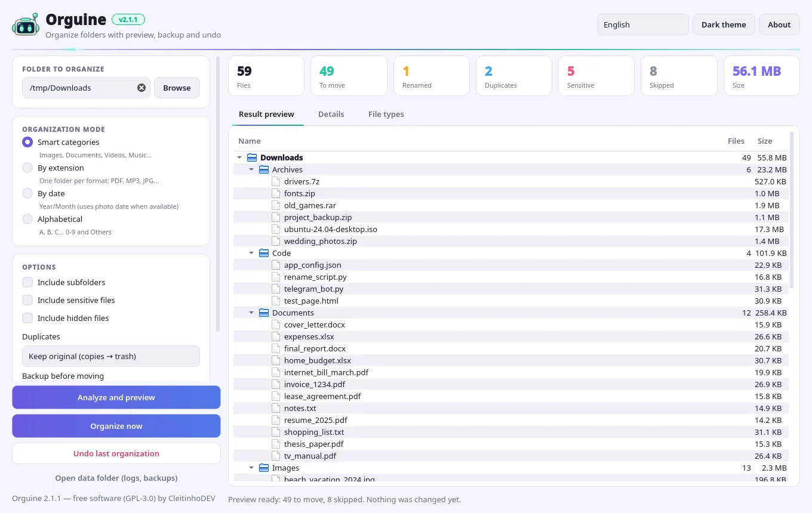Click the Documents folder icon
Screen dimensions: 812x513
click(x=264, y=313)
